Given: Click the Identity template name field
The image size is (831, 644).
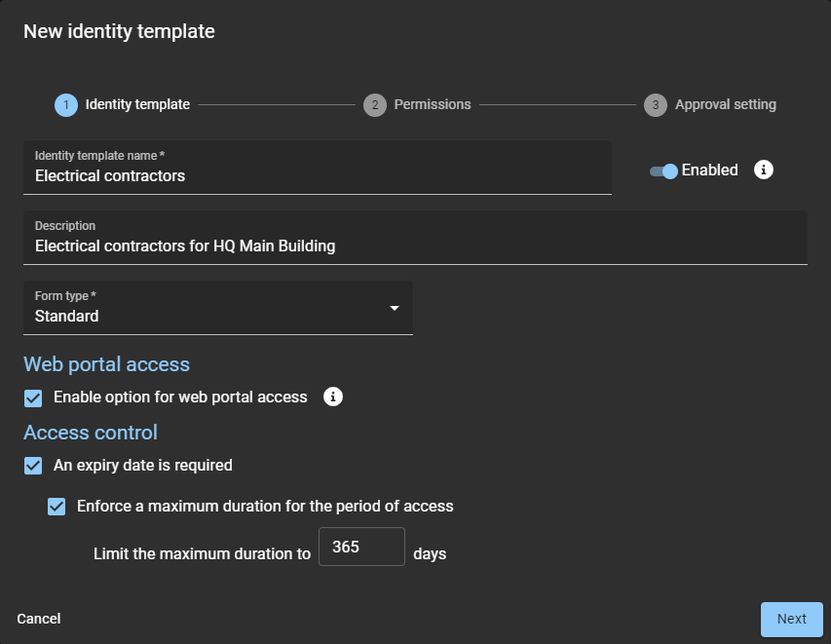Looking at the screenshot, I should point(317,175).
